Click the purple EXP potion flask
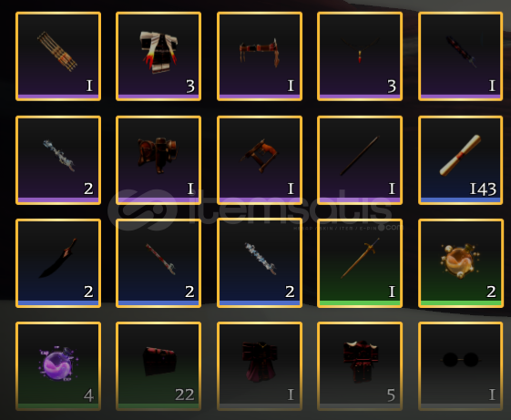Screen dimensions: 511x420 (x=58, y=366)
